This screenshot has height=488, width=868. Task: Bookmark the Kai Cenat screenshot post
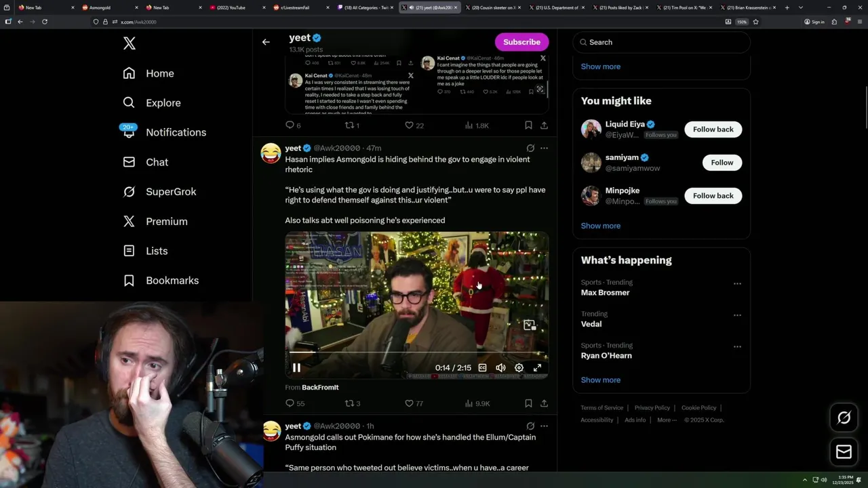point(528,125)
